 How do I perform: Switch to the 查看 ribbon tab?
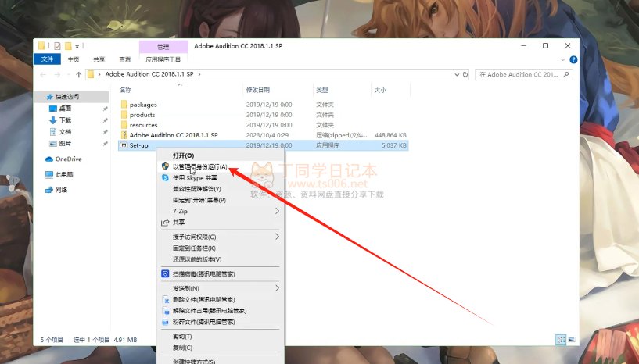[124, 59]
